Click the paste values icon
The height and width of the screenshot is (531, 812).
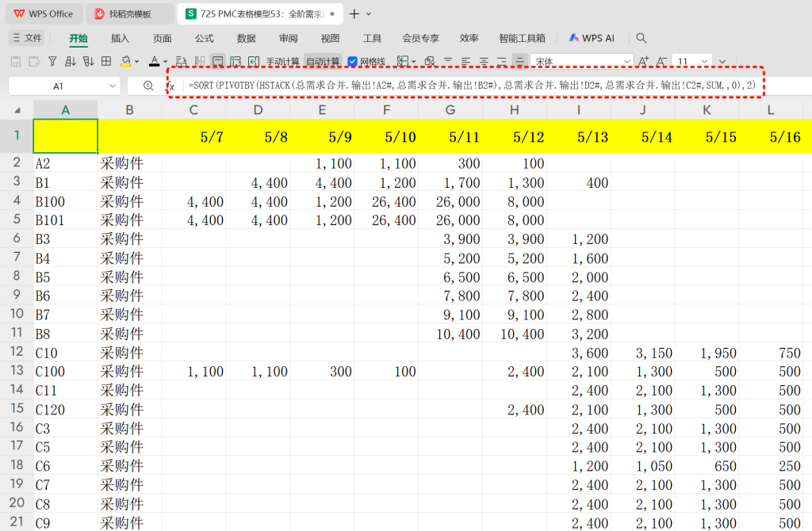pos(16,62)
